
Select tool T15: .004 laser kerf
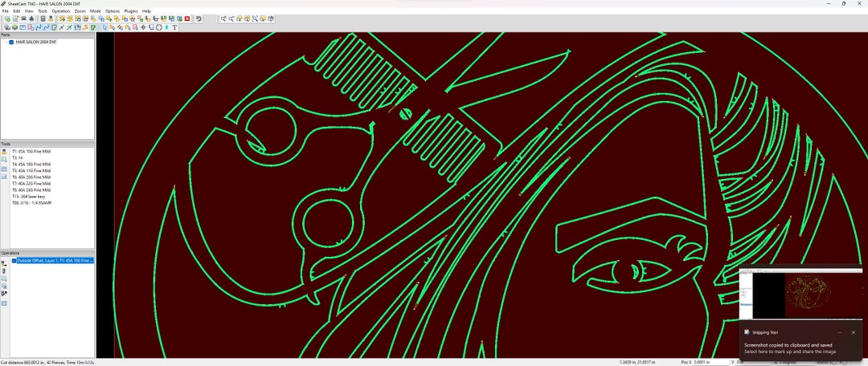point(27,197)
